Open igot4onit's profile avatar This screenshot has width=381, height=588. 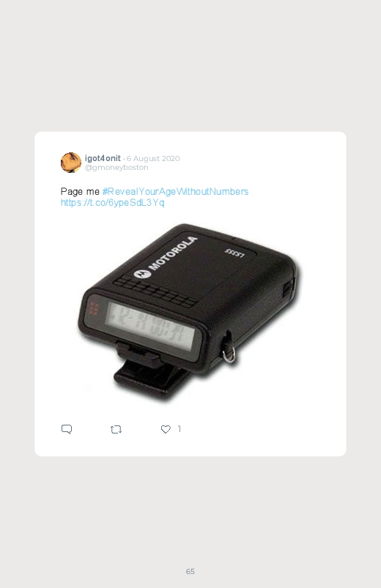tap(71, 163)
